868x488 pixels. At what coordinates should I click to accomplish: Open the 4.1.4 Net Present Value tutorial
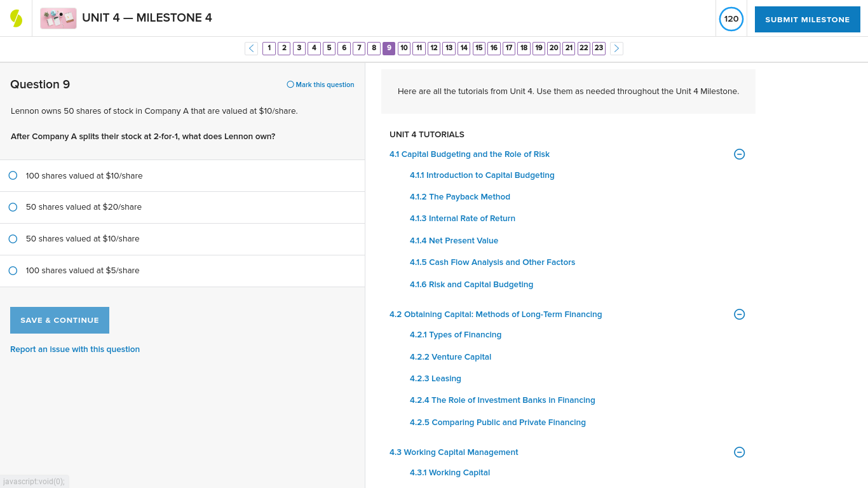coord(454,240)
